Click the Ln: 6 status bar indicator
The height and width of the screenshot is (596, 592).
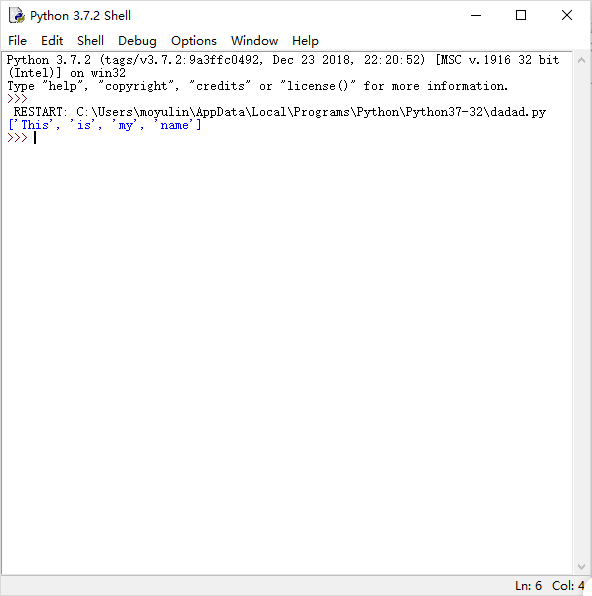click(x=529, y=586)
